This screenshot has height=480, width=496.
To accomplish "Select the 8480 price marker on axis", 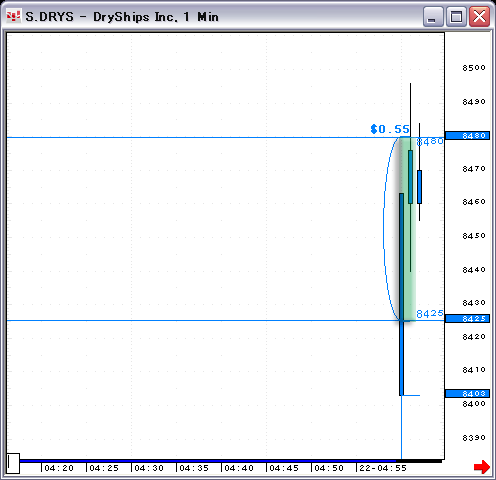I will pos(467,136).
